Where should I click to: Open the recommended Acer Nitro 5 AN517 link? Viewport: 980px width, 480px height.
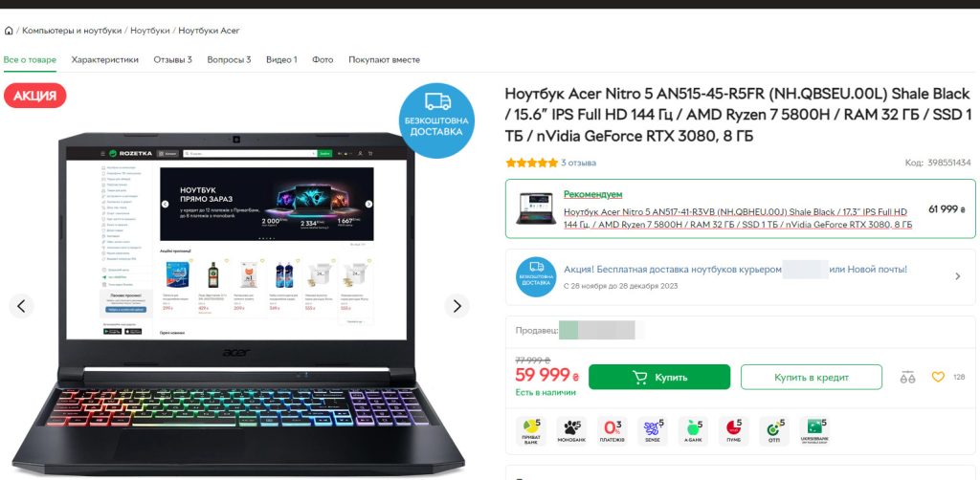738,218
